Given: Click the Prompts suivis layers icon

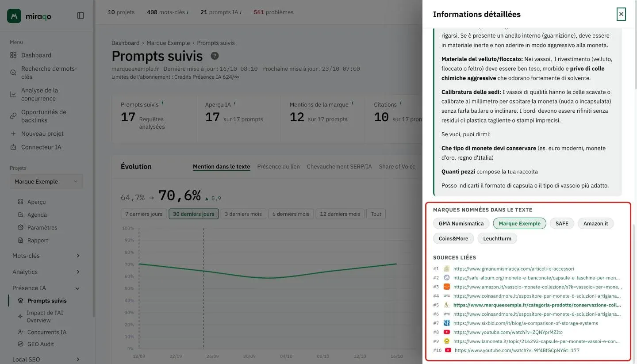Looking at the screenshot, I should point(20,301).
